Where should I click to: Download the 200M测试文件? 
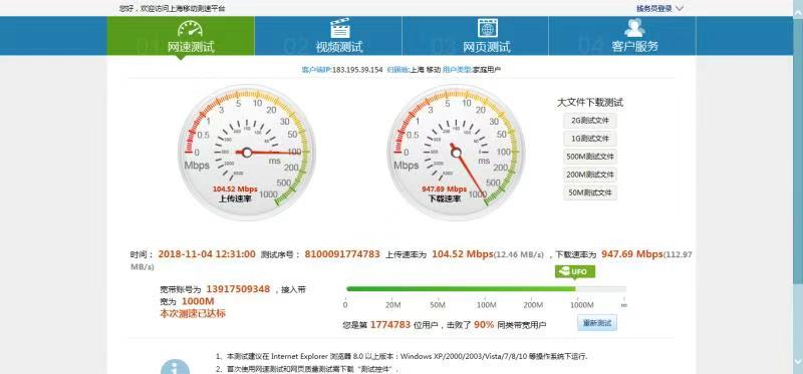(x=590, y=175)
